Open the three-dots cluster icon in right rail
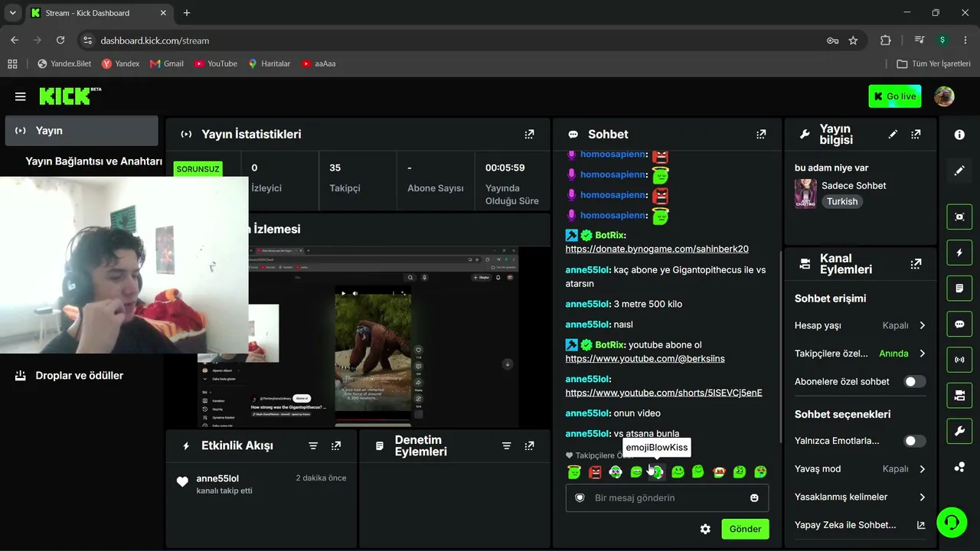 [x=959, y=468]
